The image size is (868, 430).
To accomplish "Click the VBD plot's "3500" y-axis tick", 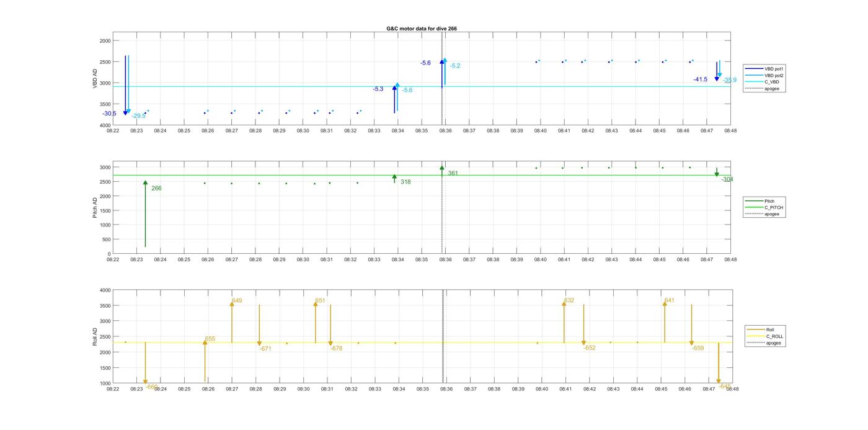I will coord(105,104).
